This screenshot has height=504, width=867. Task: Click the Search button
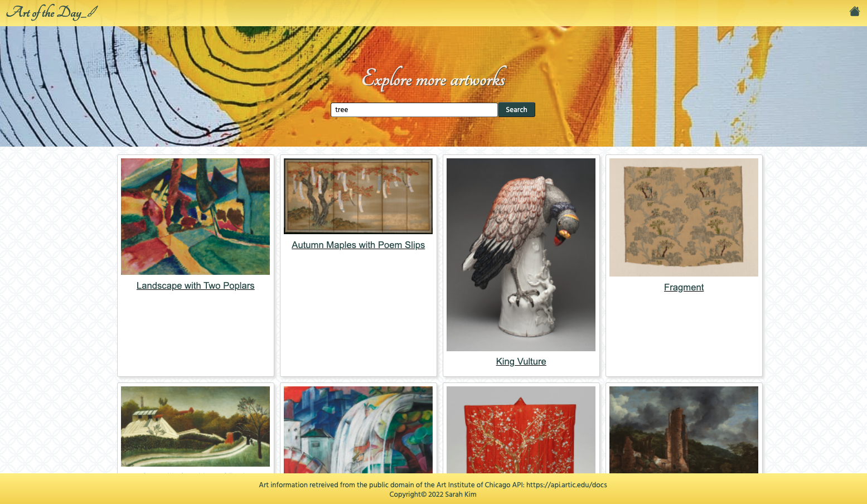click(x=516, y=110)
